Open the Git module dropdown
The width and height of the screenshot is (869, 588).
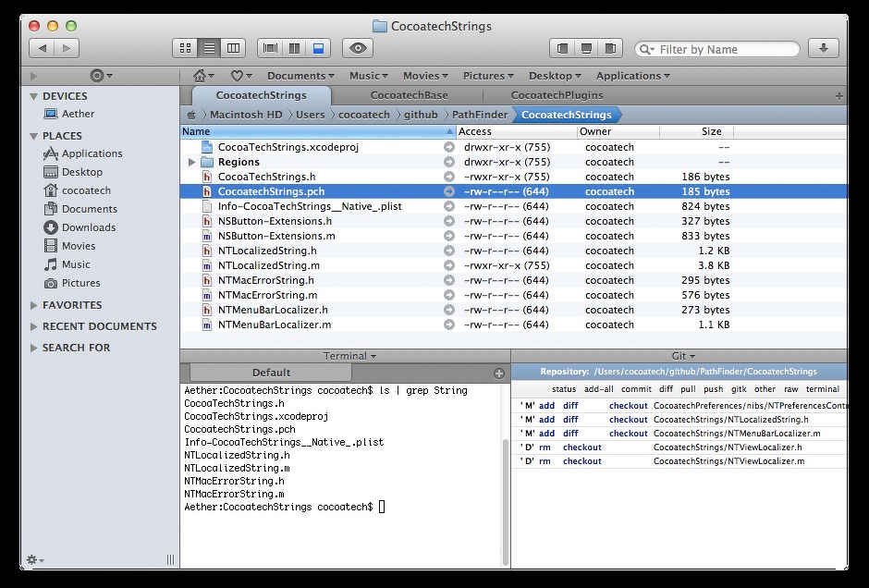coord(683,356)
